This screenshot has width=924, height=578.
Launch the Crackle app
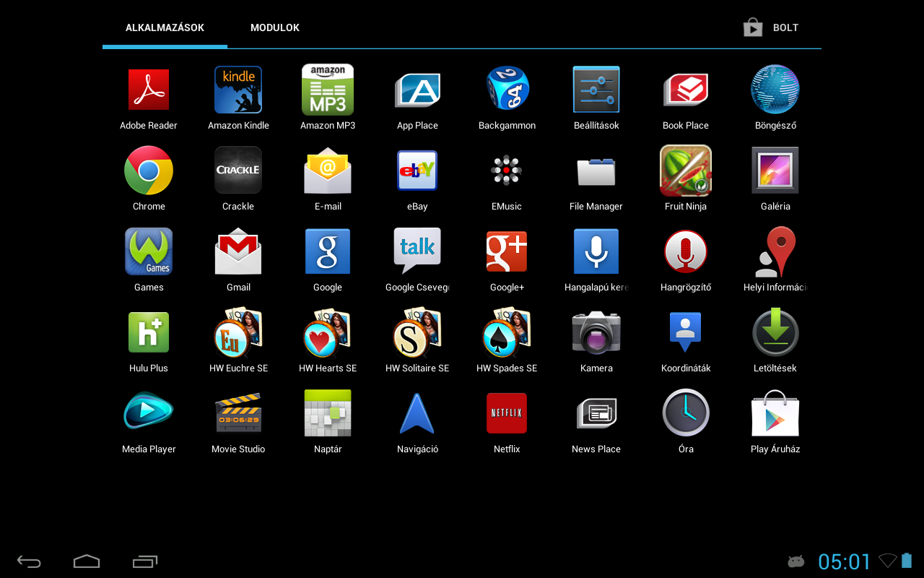click(x=238, y=171)
